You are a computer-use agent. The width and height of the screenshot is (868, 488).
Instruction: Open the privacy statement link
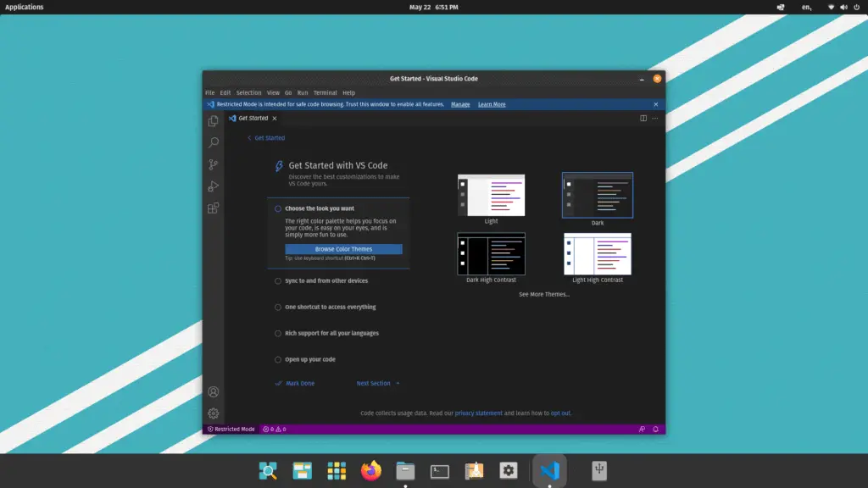coord(478,413)
